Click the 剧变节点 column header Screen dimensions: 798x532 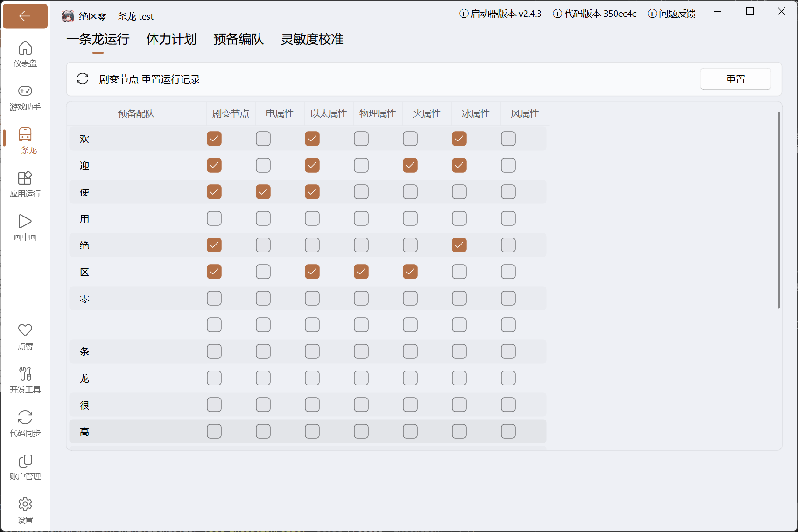231,113
